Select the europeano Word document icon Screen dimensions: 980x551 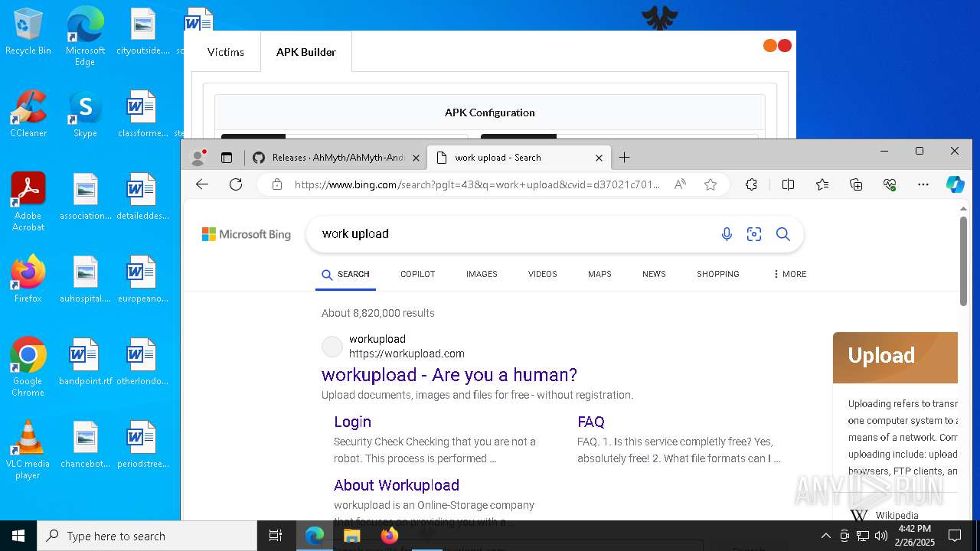coord(142,279)
